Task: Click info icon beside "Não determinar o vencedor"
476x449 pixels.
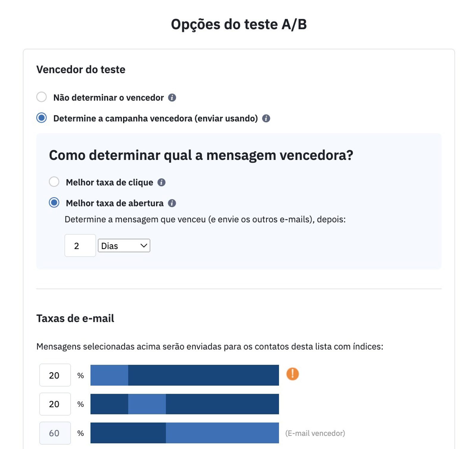Action: (172, 98)
